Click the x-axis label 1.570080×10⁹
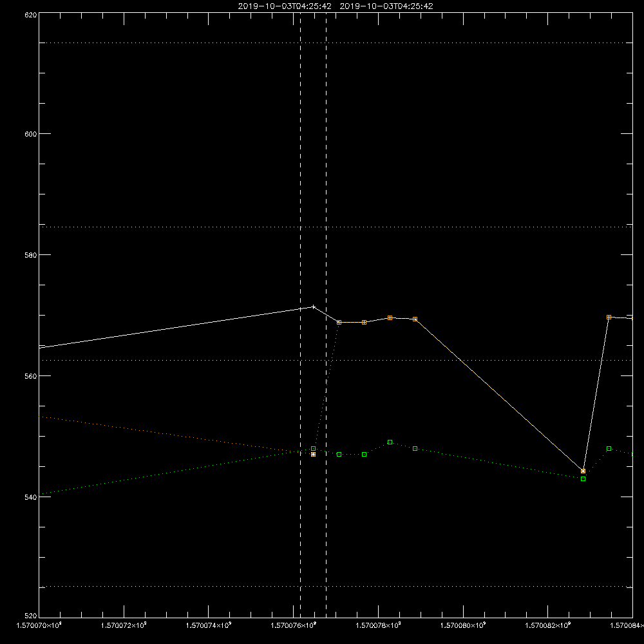The image size is (644, 644). pyautogui.click(x=463, y=625)
